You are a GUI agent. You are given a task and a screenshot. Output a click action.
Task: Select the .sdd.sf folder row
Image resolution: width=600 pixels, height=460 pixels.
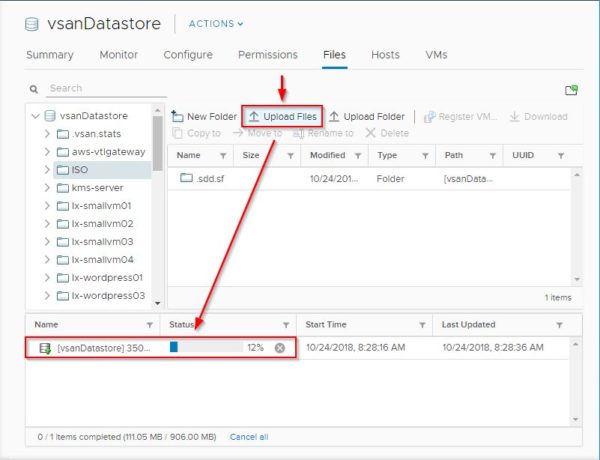point(369,178)
